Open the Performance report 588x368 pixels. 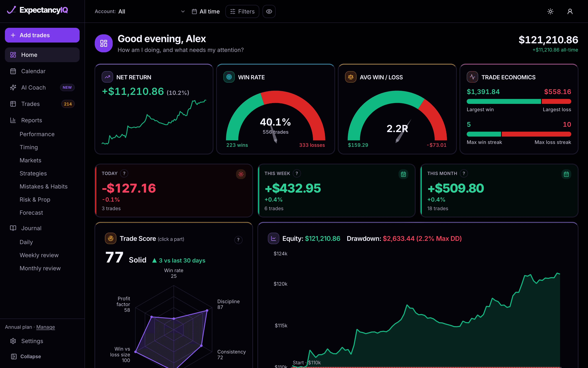click(x=37, y=134)
